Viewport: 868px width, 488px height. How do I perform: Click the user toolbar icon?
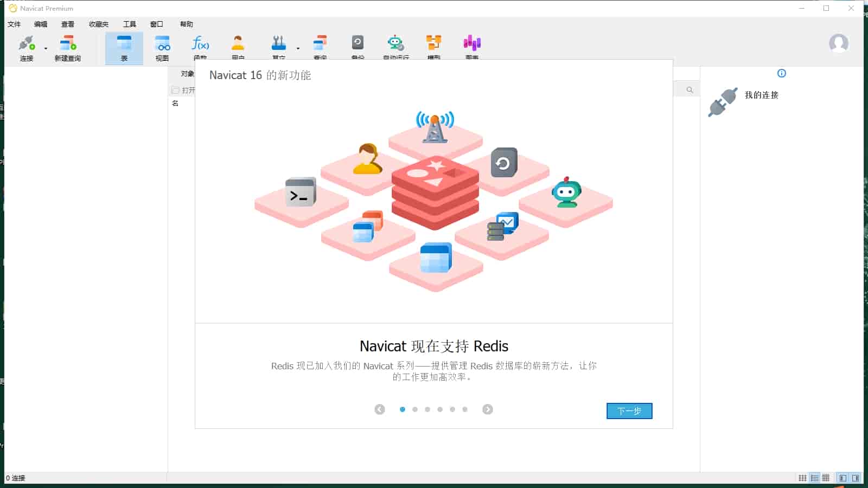coord(238,46)
